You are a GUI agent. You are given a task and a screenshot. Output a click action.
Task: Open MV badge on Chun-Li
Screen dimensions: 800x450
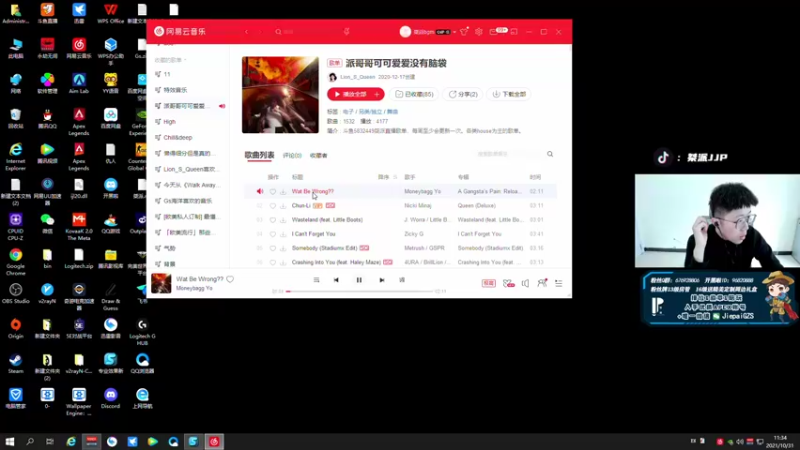[330, 206]
